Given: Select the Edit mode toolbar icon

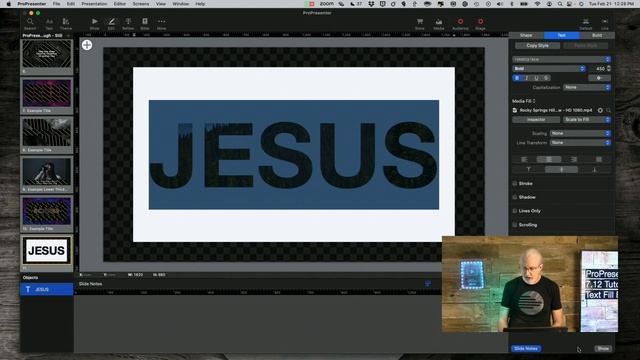Looking at the screenshot, I should coord(111,23).
